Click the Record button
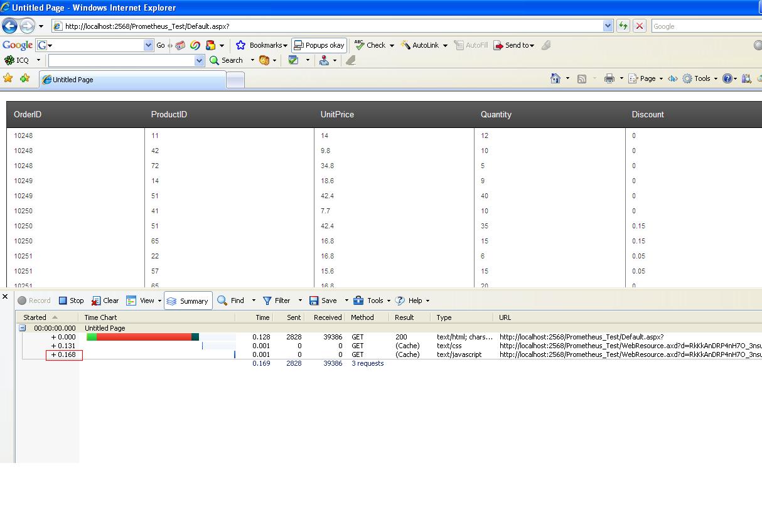The width and height of the screenshot is (762, 532). [34, 301]
